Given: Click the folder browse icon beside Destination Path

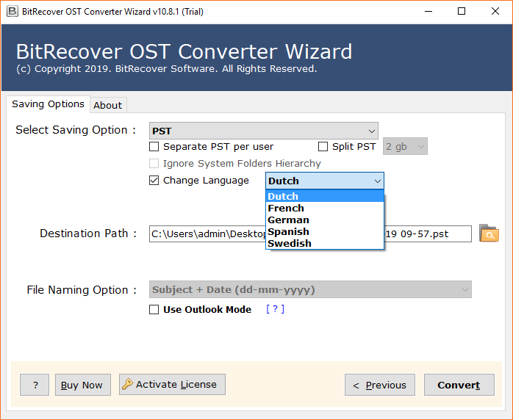Looking at the screenshot, I should coord(489,233).
